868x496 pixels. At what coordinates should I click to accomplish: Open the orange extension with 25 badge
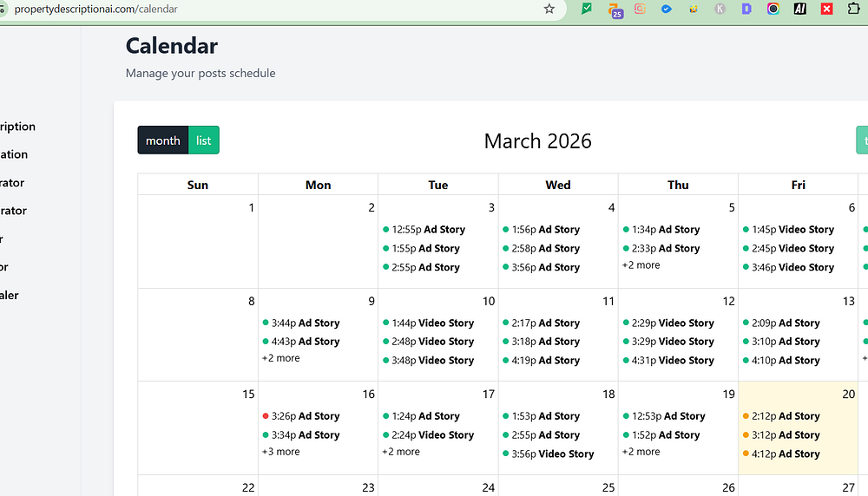[x=615, y=10]
